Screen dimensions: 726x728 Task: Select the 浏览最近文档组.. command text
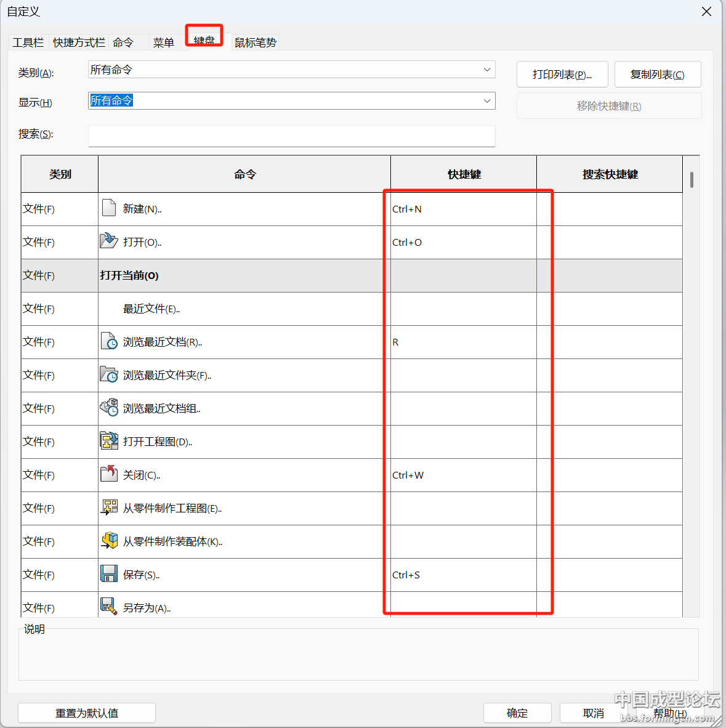click(x=161, y=408)
